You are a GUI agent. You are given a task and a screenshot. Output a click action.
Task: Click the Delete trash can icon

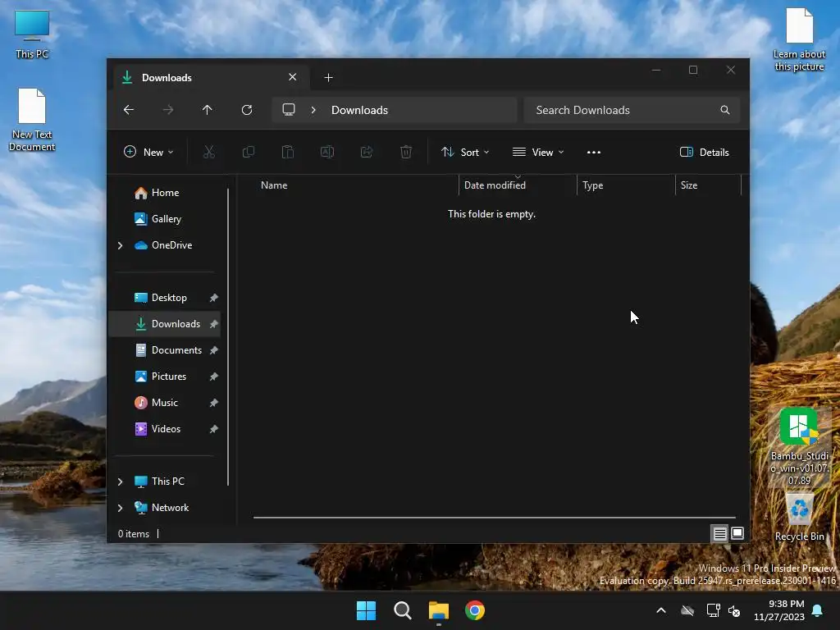click(406, 152)
